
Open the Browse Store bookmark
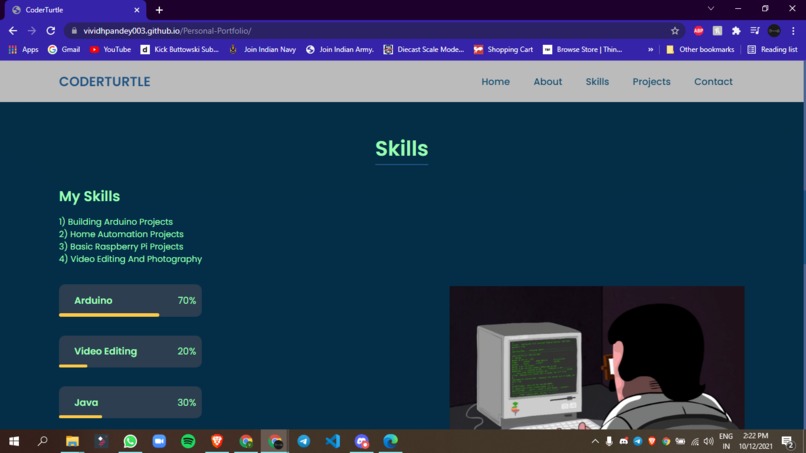583,49
